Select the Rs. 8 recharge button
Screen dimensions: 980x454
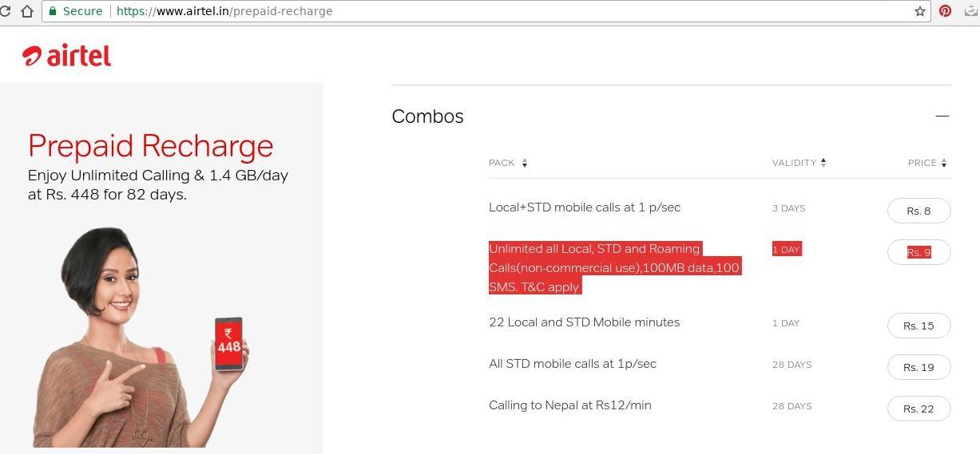click(x=919, y=211)
